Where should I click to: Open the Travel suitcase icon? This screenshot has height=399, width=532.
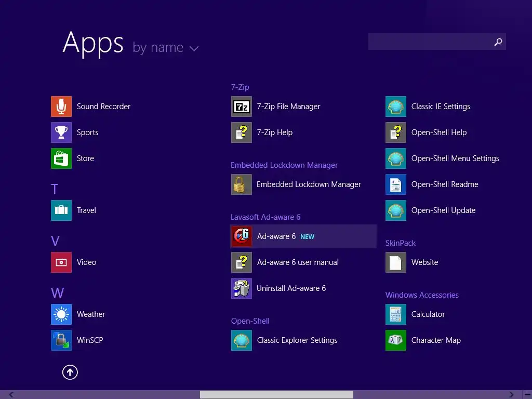click(x=61, y=210)
